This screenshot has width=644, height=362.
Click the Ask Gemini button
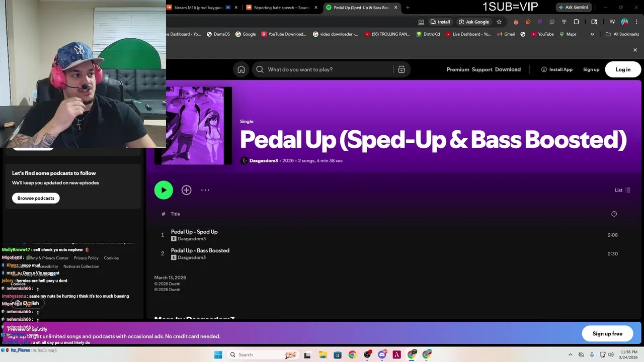(573, 8)
